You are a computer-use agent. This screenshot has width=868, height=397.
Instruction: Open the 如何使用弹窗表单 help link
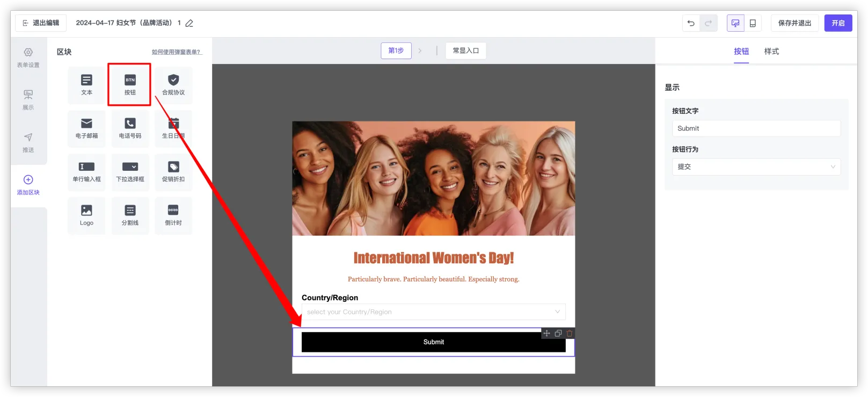click(176, 52)
